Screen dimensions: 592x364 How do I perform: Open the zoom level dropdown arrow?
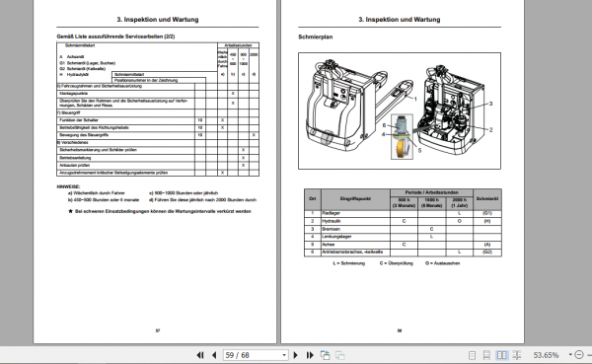point(570,355)
